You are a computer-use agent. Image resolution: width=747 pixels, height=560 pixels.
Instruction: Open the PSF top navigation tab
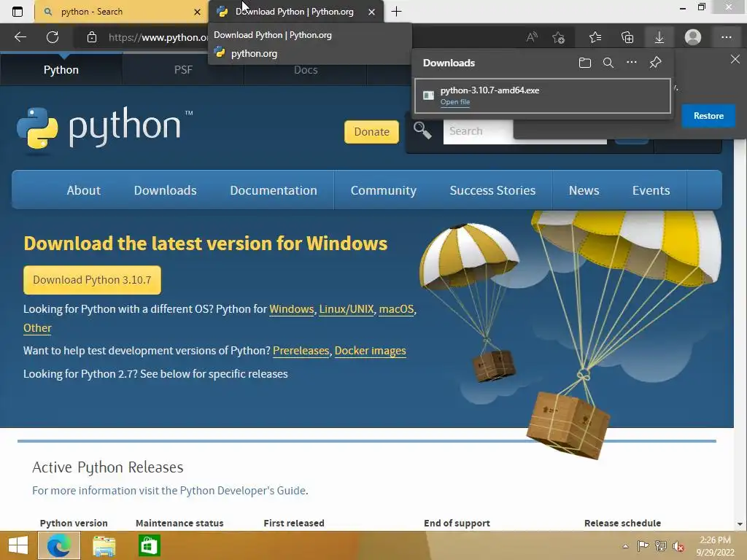tap(183, 69)
